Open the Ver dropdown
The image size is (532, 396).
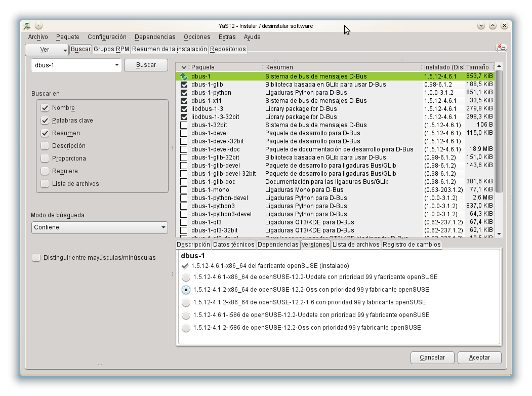coord(47,50)
